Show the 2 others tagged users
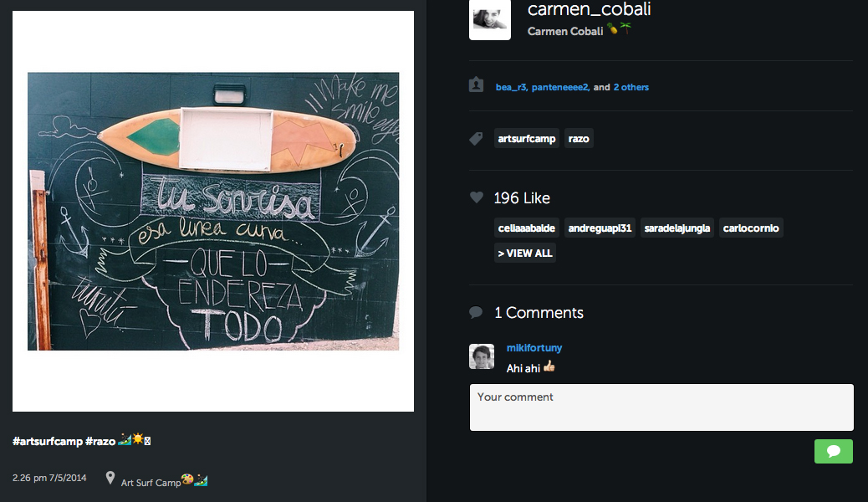Image resolution: width=868 pixels, height=502 pixels. click(x=631, y=87)
